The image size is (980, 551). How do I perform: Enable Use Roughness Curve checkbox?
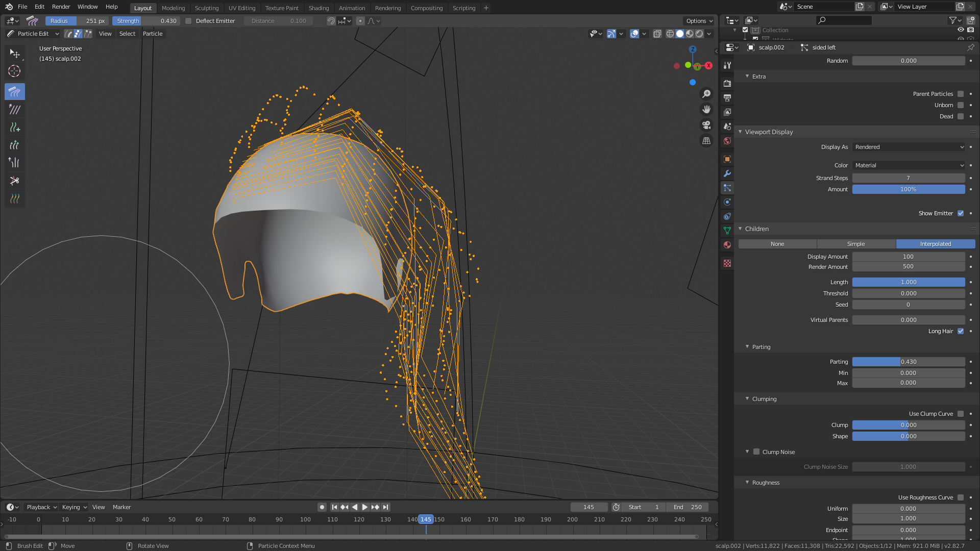(961, 497)
